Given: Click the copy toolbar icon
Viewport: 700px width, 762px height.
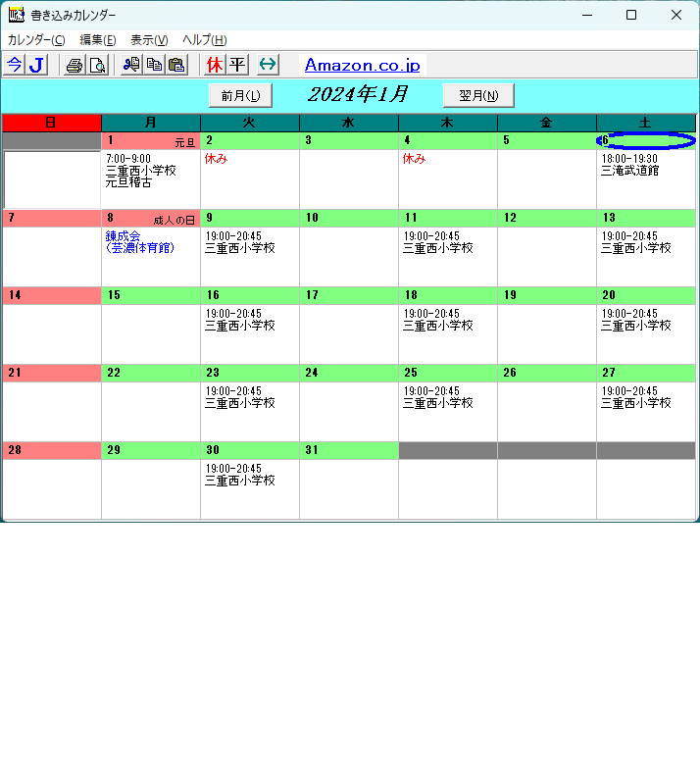Looking at the screenshot, I should point(154,66).
